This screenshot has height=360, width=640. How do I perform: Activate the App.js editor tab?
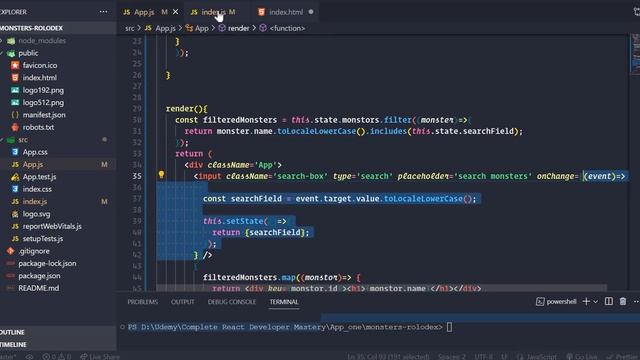pyautogui.click(x=144, y=12)
